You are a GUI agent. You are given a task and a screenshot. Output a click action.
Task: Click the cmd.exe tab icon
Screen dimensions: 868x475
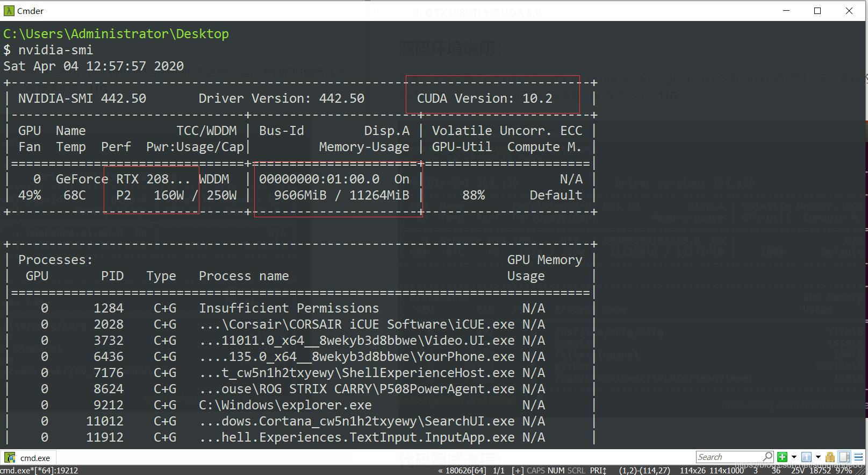[10, 458]
